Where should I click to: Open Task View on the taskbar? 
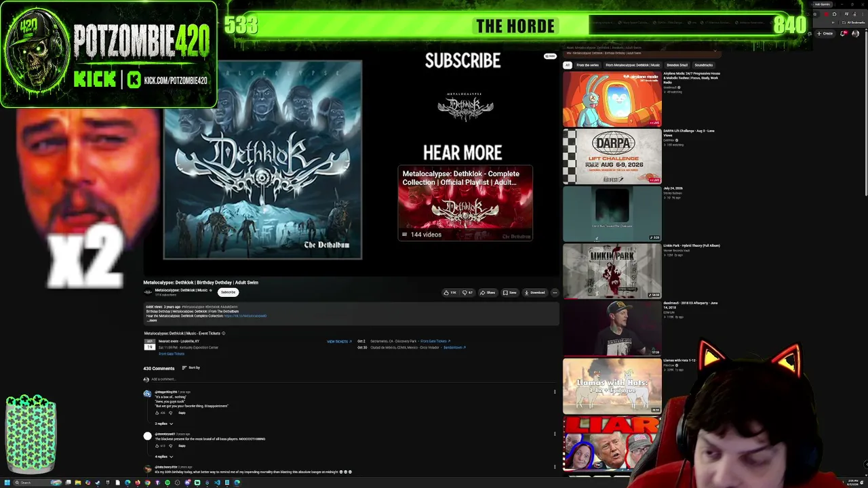tap(68, 483)
